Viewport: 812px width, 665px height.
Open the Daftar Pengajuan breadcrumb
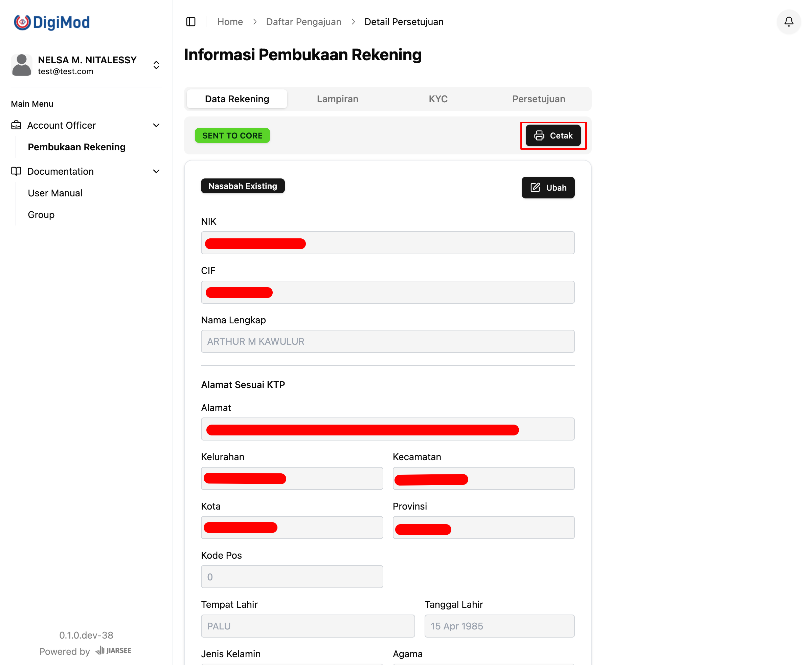click(303, 22)
